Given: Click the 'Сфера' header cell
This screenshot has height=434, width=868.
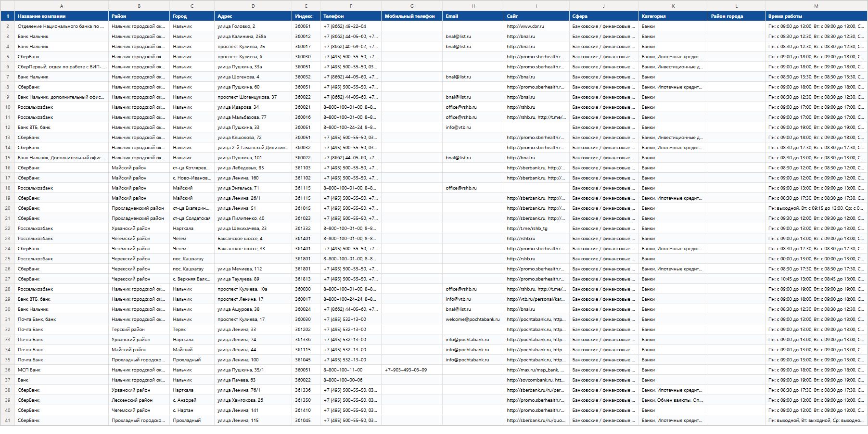Looking at the screenshot, I should click(604, 16).
